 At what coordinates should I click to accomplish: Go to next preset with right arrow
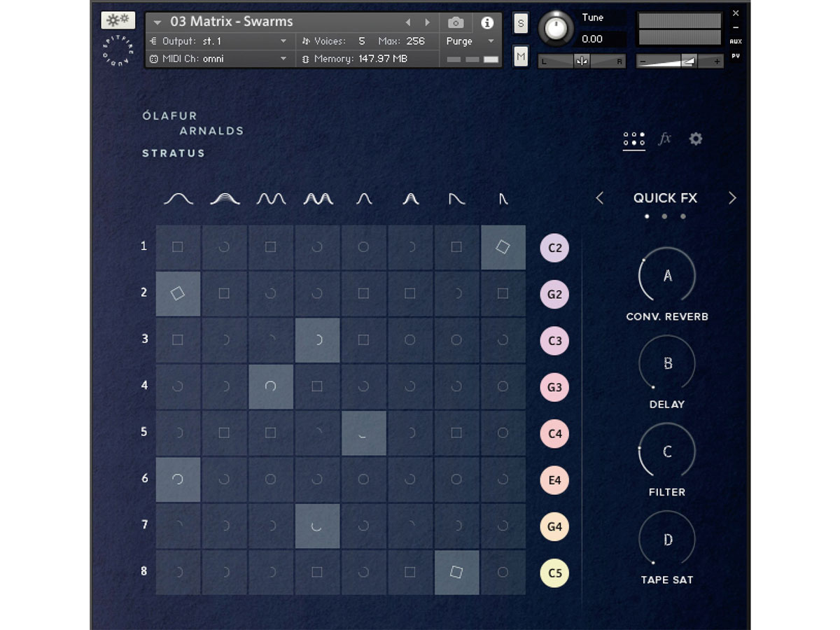coord(428,22)
